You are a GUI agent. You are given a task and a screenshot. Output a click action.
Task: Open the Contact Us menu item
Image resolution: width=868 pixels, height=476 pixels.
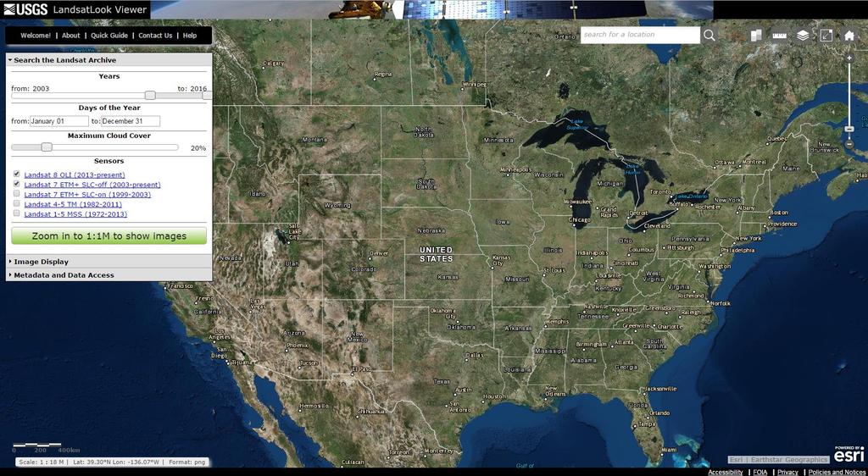point(155,36)
